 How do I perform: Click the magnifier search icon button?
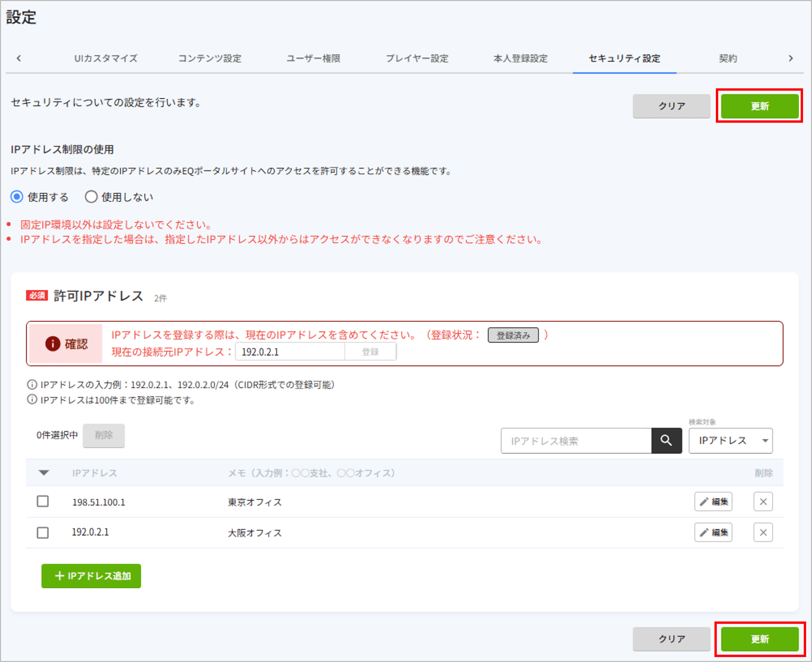coord(666,441)
